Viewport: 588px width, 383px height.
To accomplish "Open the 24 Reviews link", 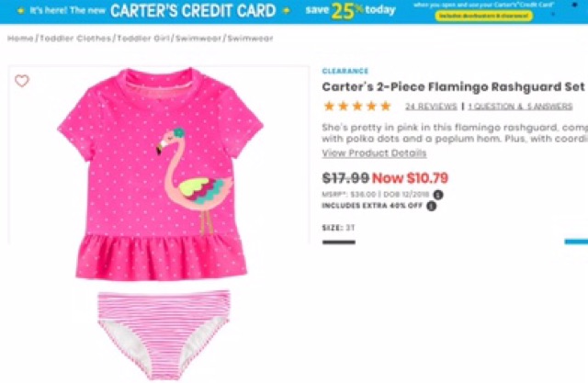I will [431, 107].
